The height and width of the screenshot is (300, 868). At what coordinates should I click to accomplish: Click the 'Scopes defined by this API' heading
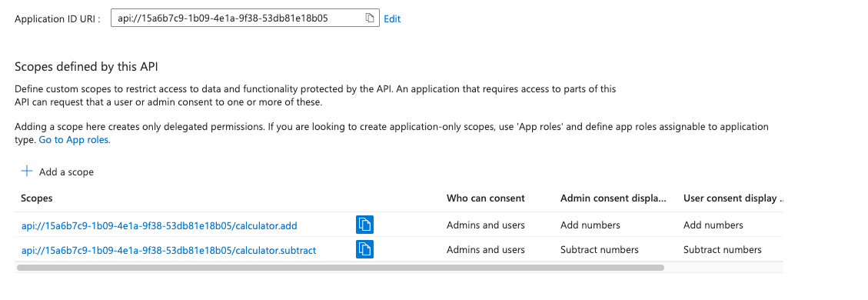point(86,67)
